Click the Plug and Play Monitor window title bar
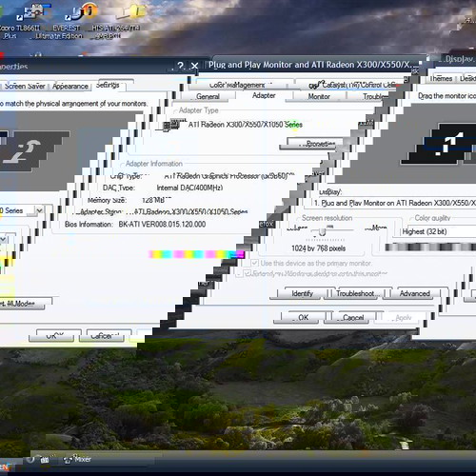476x476 pixels. click(x=312, y=65)
